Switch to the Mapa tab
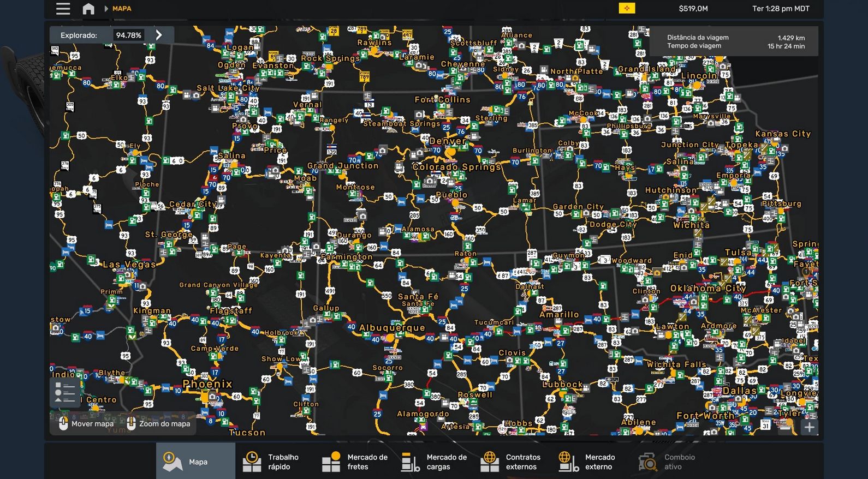Image resolution: width=868 pixels, height=479 pixels. 195,462
